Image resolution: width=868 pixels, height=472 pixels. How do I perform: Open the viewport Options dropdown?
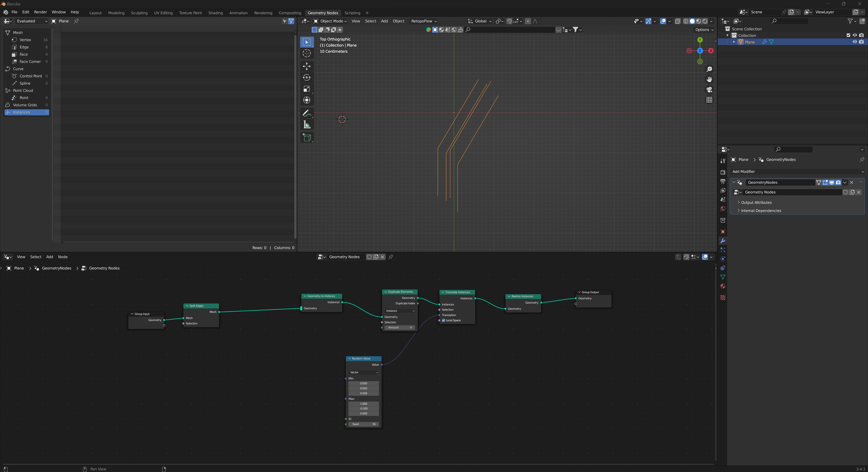coord(704,30)
